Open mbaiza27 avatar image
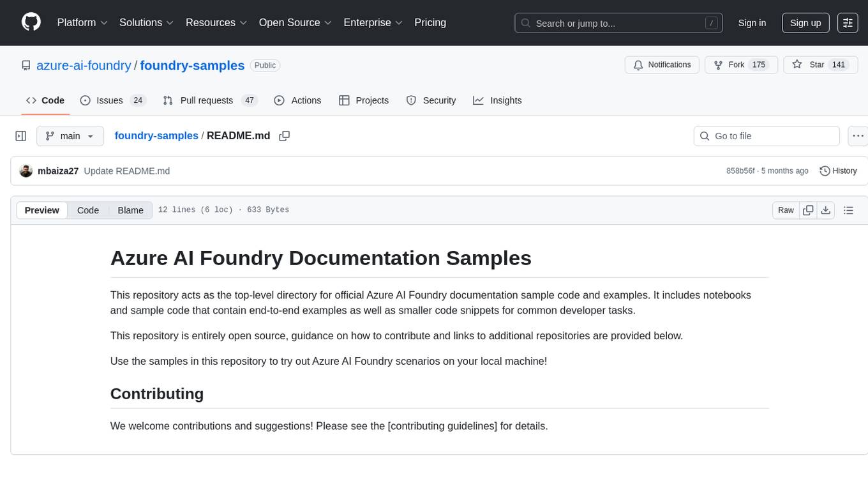The width and height of the screenshot is (868, 488). coord(26,171)
